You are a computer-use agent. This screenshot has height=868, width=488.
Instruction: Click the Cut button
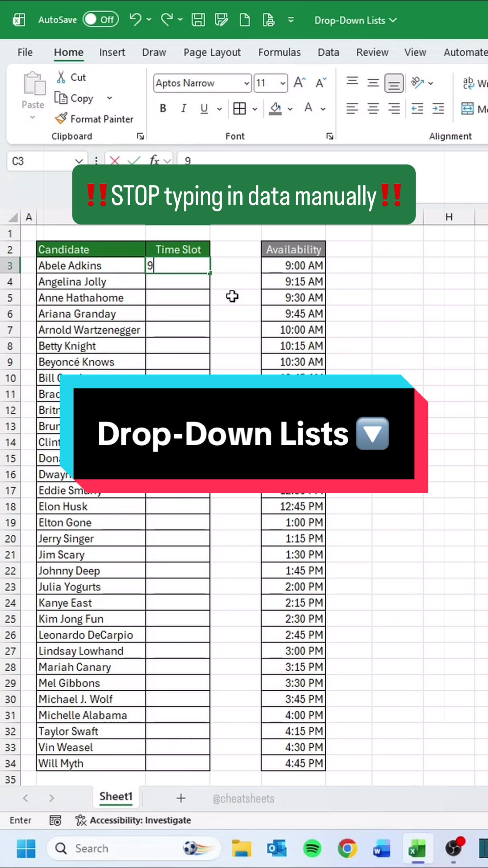(71, 77)
